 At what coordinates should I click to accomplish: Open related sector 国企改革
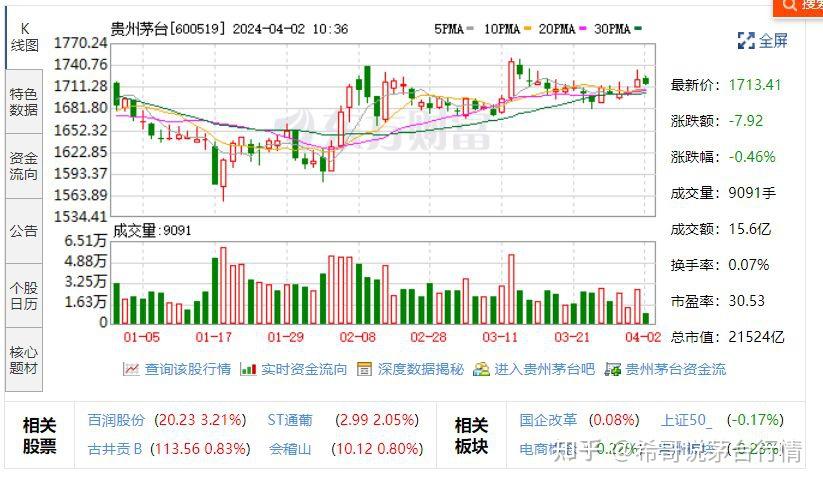click(x=548, y=420)
